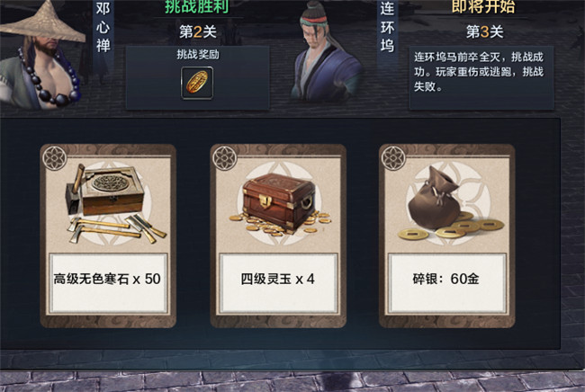Viewport: 585px width, 392px height.
Task: Click the 连环坞 vertical name label
Action: click(387, 27)
